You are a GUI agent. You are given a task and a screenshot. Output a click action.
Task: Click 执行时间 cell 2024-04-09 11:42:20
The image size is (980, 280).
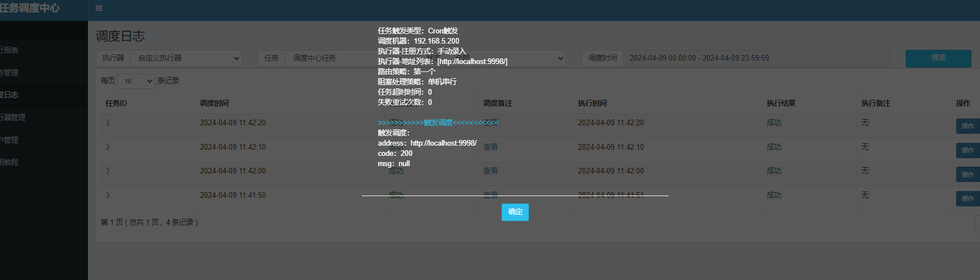pyautogui.click(x=611, y=122)
